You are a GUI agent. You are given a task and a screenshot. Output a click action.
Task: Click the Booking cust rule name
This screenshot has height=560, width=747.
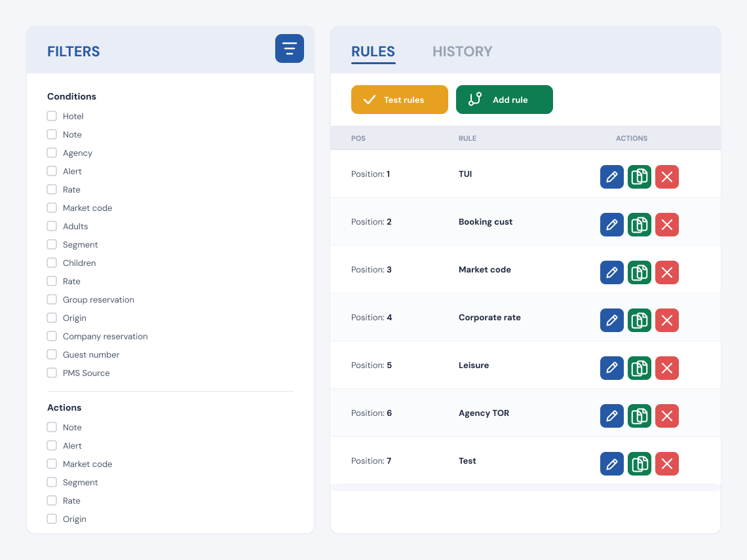click(x=486, y=222)
